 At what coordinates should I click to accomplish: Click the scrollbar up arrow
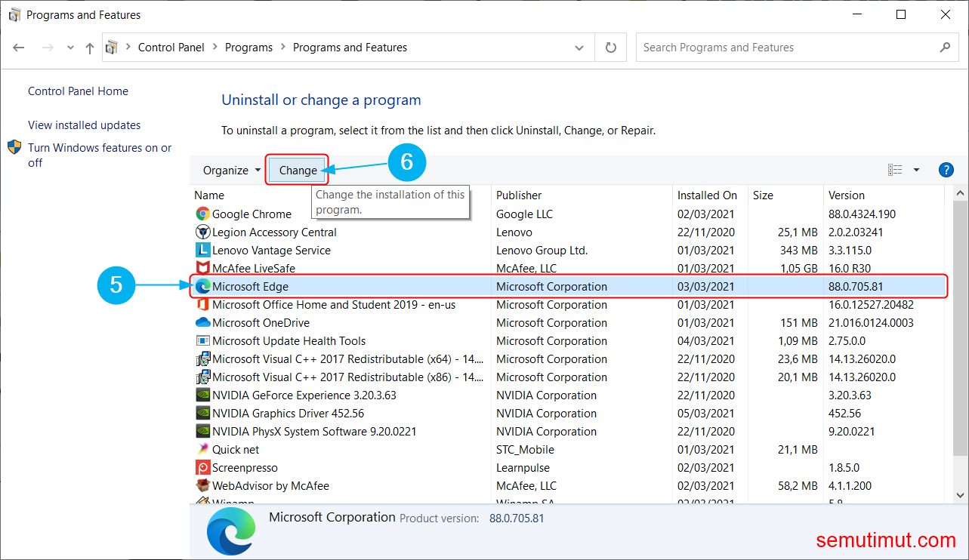tap(961, 194)
